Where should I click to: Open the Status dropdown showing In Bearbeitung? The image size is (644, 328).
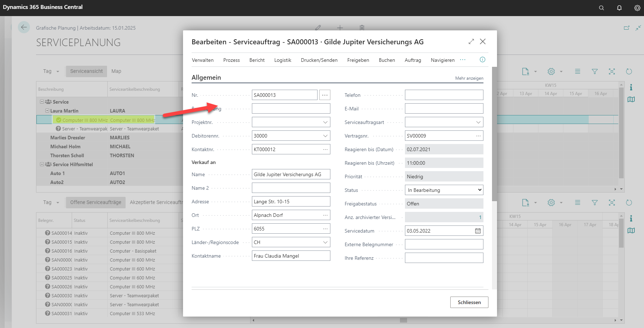tap(444, 190)
